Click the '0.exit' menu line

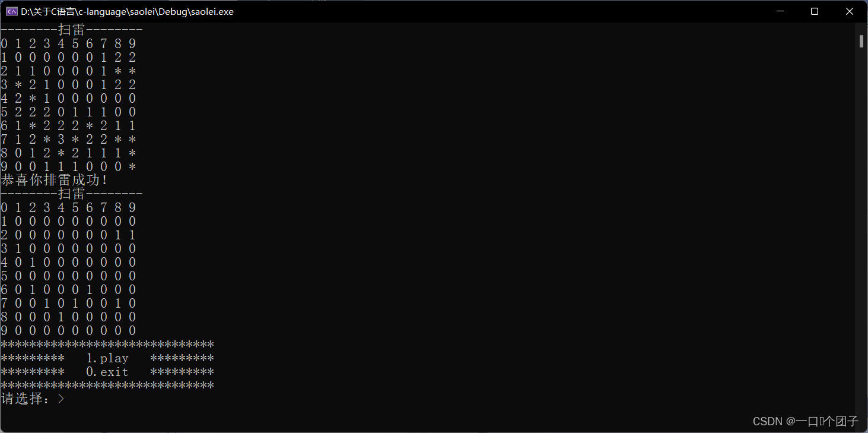pyautogui.click(x=107, y=372)
